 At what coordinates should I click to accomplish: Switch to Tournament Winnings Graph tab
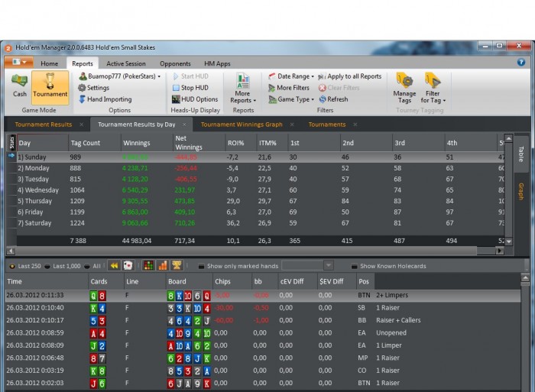click(242, 125)
